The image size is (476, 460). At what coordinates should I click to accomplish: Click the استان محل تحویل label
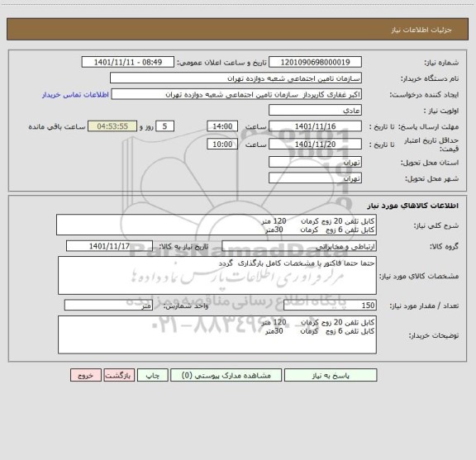point(430,163)
